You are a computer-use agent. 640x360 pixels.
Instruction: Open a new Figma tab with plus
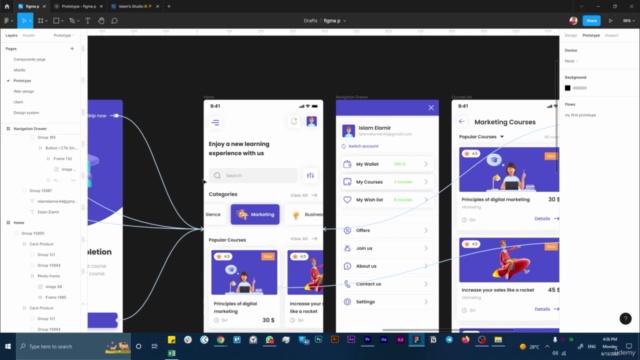tap(169, 7)
